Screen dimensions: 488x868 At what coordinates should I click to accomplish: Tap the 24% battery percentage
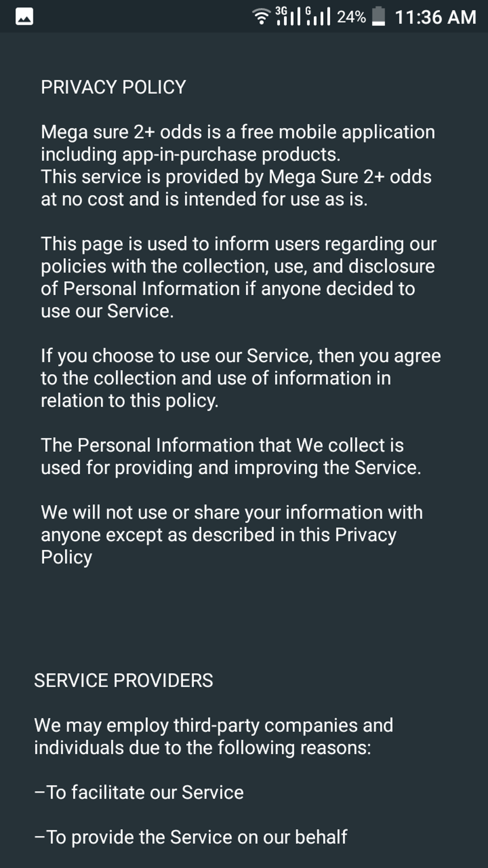point(351,17)
